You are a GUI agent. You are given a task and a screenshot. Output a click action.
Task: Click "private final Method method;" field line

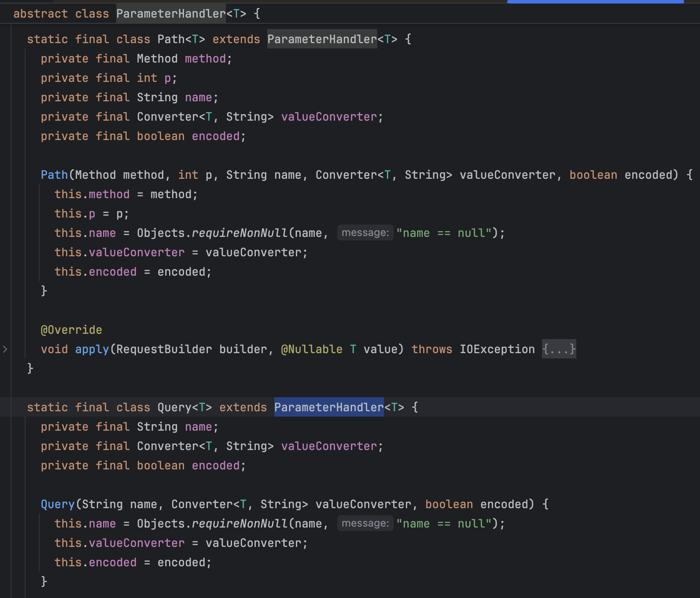(136, 59)
